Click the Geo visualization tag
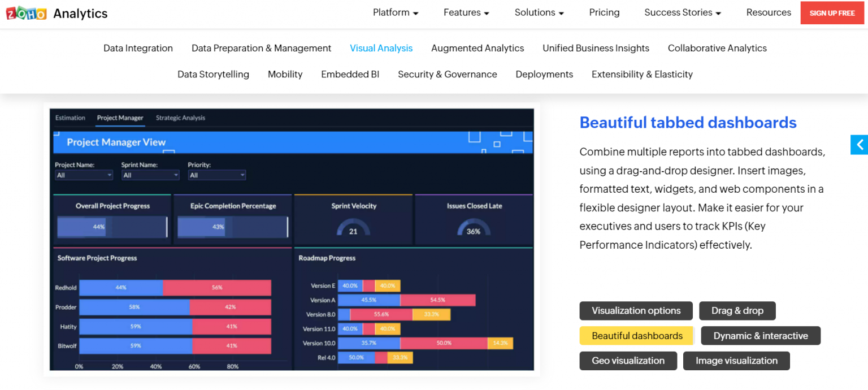 click(x=628, y=361)
